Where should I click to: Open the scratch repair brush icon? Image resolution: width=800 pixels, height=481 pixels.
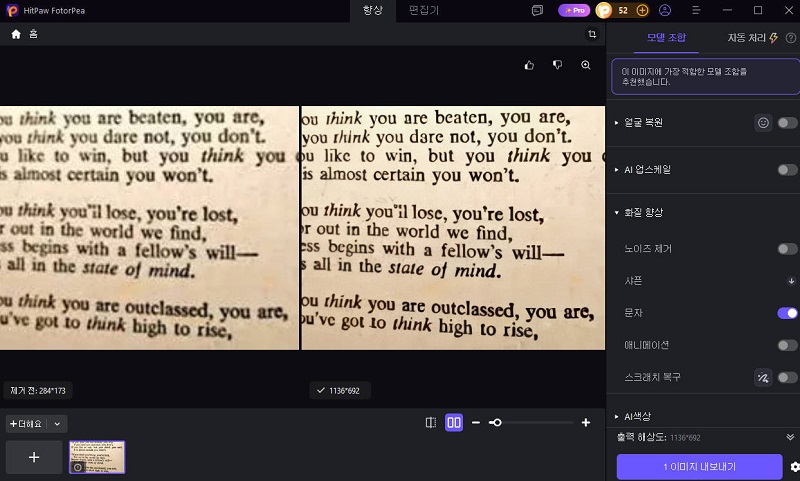(x=763, y=377)
